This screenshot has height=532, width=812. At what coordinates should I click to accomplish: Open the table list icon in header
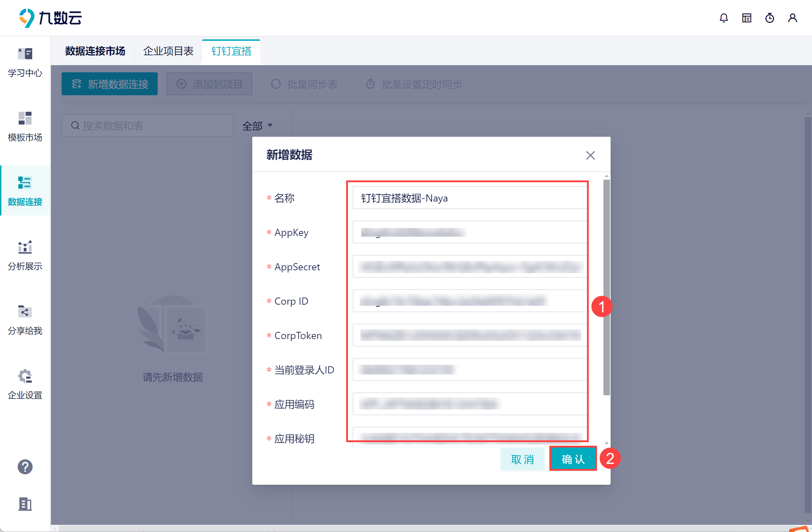(x=746, y=18)
